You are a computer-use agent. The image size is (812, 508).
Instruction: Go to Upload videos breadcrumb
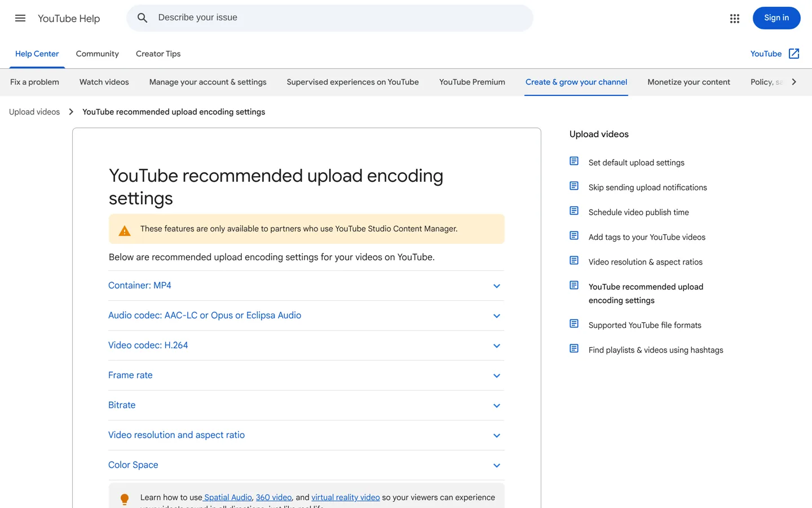(x=34, y=112)
